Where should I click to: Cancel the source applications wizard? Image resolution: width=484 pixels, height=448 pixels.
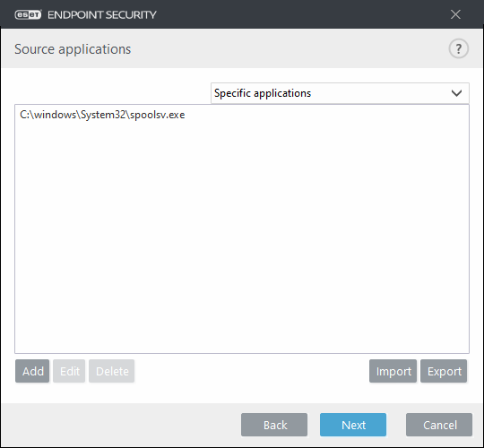[439, 425]
